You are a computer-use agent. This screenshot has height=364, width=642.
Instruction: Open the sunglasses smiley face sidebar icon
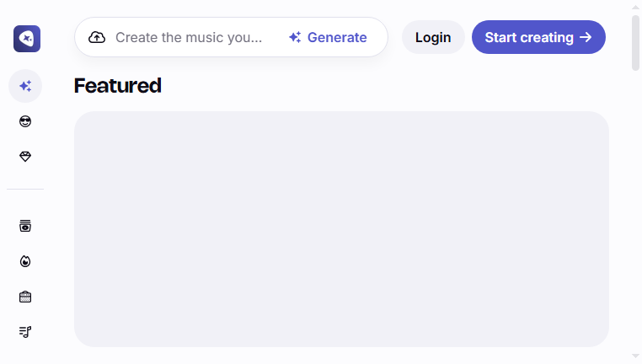click(x=25, y=121)
